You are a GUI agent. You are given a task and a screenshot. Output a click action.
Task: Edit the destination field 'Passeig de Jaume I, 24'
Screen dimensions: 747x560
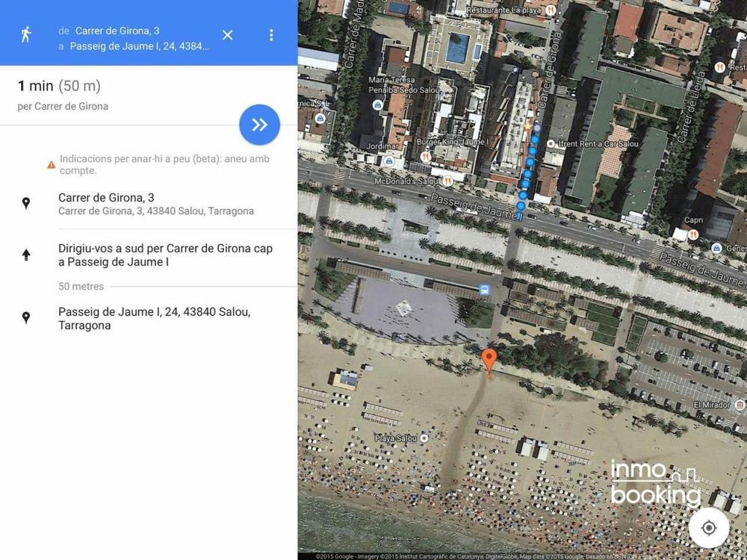click(139, 46)
